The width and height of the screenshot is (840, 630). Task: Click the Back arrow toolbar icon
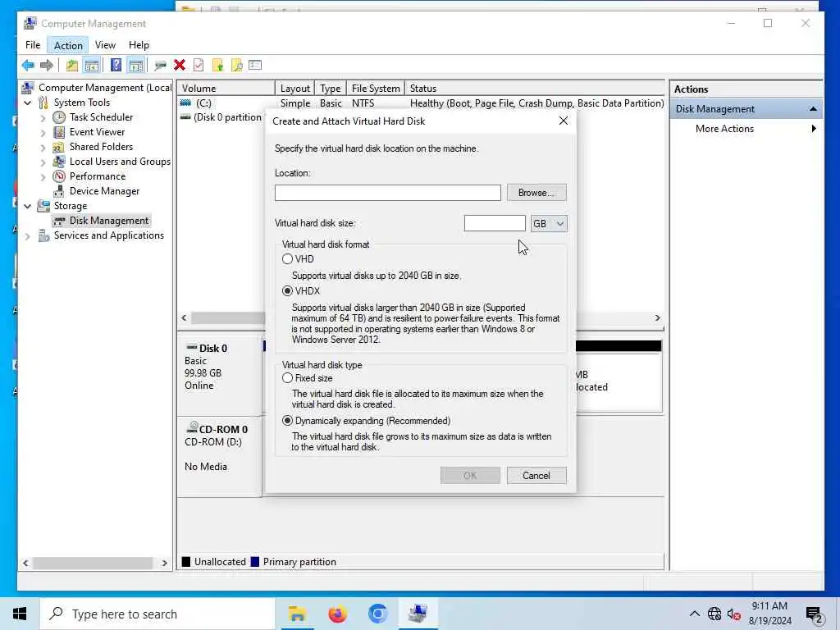click(28, 66)
